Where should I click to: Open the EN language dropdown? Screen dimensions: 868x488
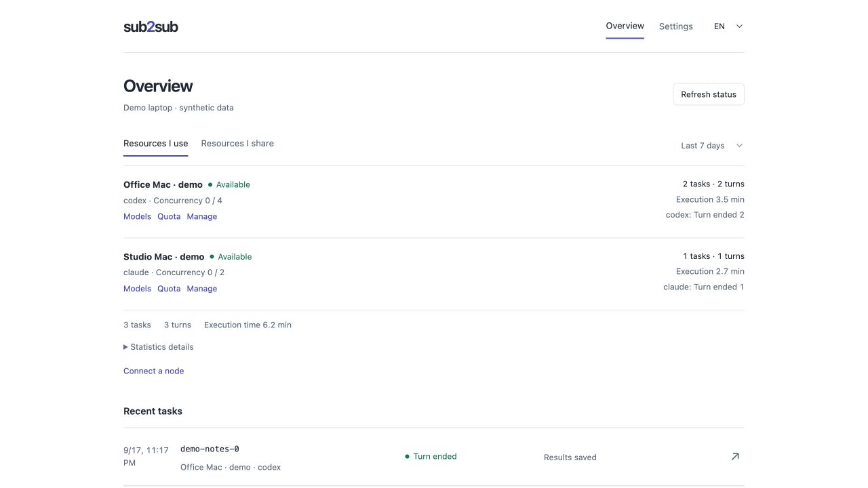(728, 26)
